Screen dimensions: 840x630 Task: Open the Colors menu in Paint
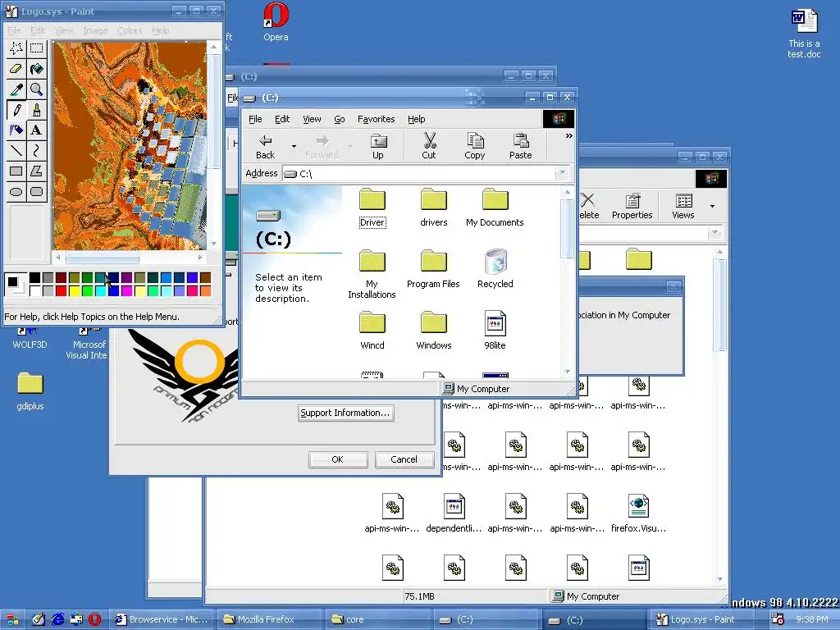tap(130, 30)
